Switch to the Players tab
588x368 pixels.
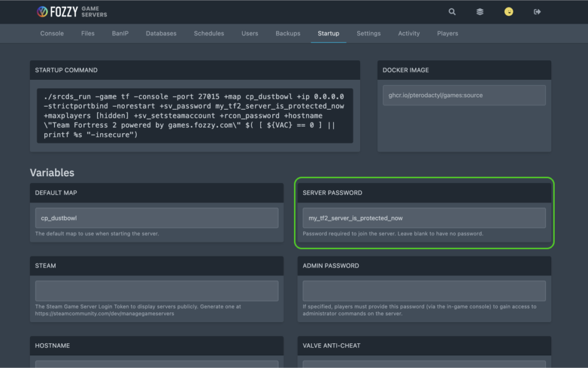point(447,33)
